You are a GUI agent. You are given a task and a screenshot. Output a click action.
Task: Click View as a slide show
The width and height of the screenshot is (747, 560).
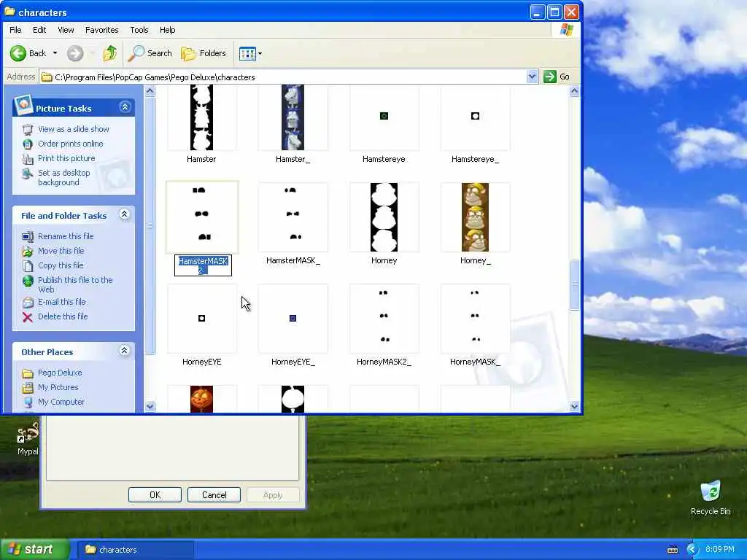click(74, 129)
